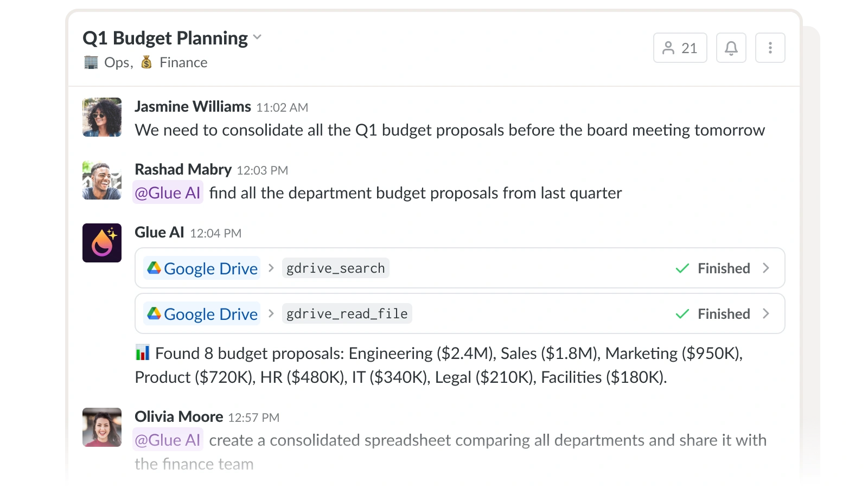This screenshot has height=488, width=868.
Task: Click the Ops building group icon
Action: [91, 62]
